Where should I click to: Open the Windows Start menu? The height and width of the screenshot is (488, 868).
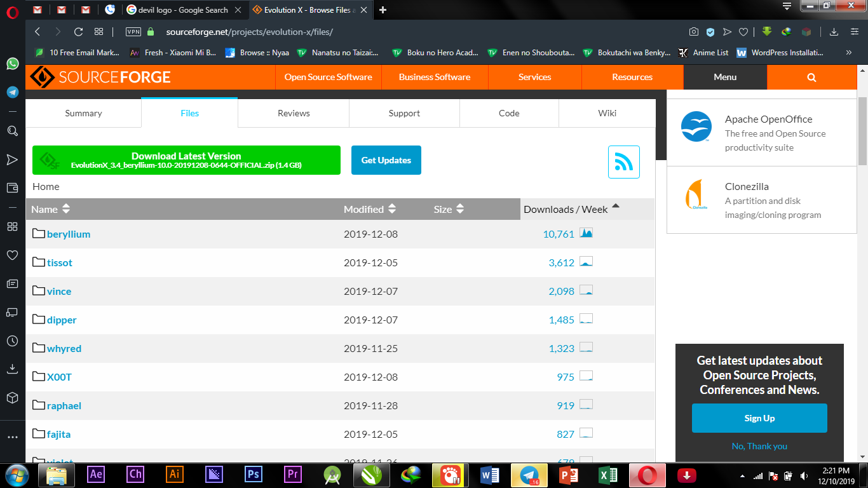point(17,475)
